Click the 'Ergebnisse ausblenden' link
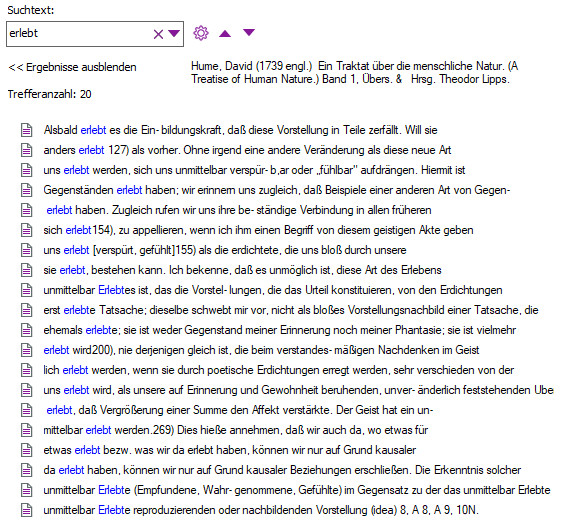571x527 pixels. pos(72,67)
